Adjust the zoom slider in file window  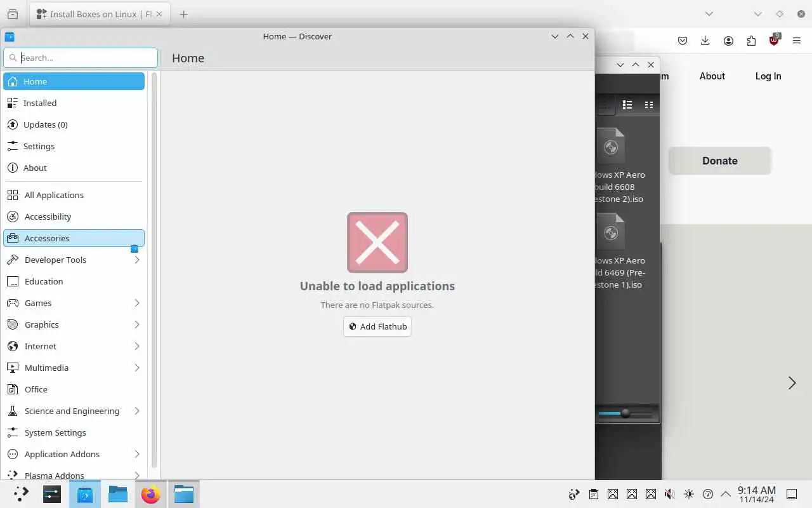click(625, 413)
